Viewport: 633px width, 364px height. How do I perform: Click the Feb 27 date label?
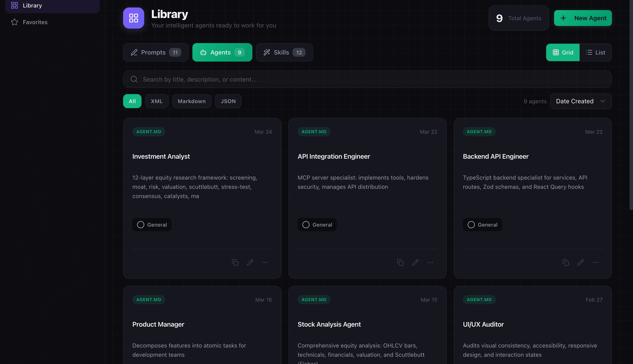pos(594,300)
